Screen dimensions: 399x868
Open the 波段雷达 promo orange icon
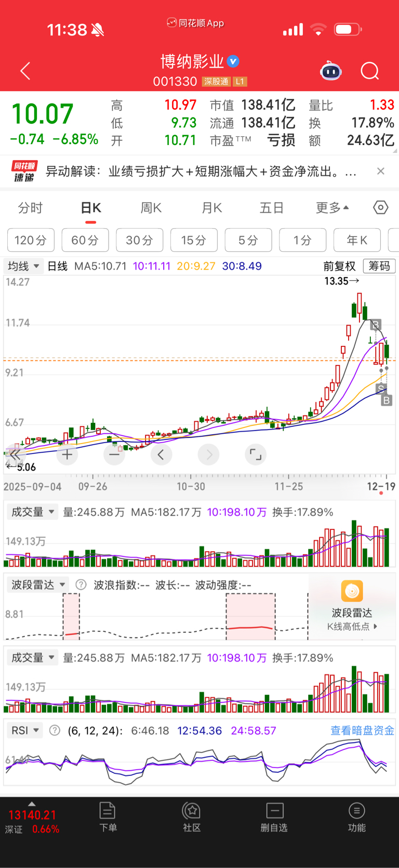click(x=352, y=591)
